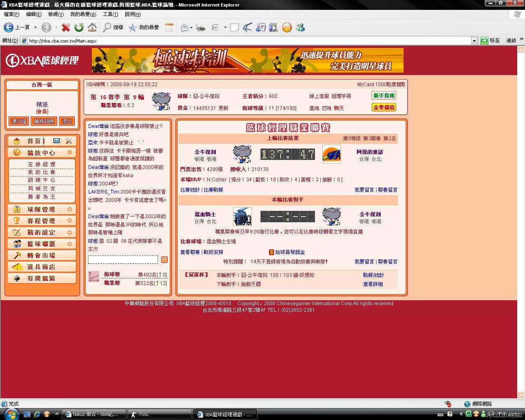Open the tools icon beside the mail icon

tap(68, 141)
